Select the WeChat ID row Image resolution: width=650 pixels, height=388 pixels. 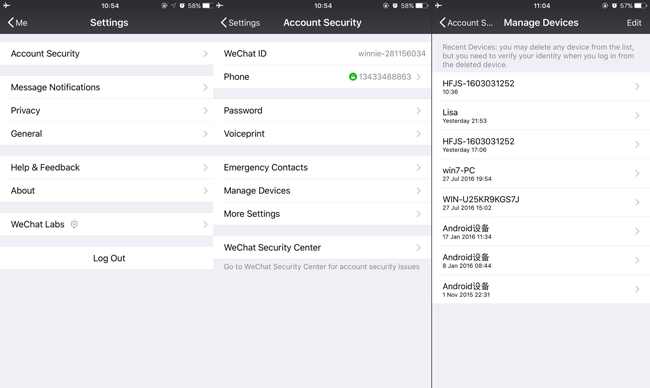(x=322, y=53)
